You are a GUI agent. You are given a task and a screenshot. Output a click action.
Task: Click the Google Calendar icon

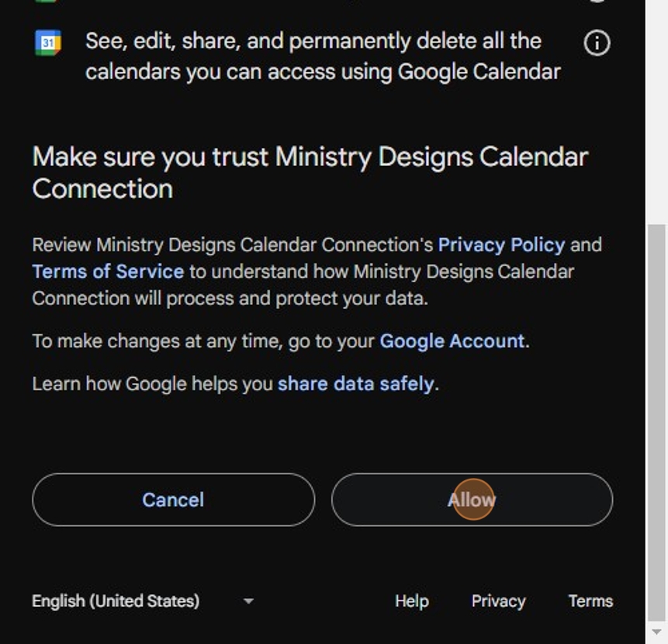click(48, 43)
